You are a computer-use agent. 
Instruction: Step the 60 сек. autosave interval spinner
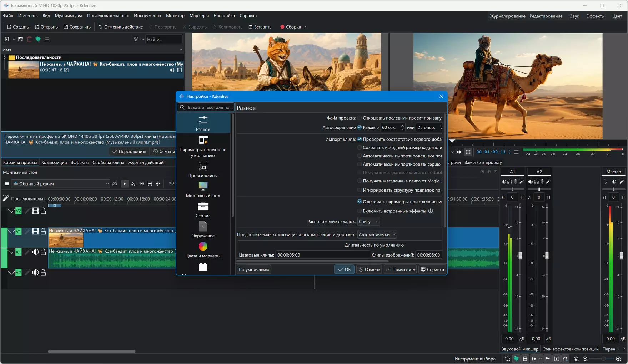coord(403,127)
